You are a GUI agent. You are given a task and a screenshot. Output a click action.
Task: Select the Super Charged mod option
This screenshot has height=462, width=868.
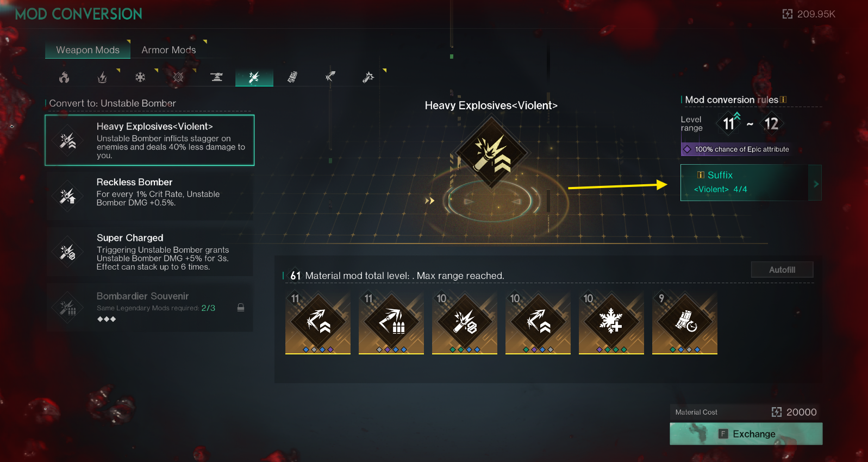tap(149, 252)
